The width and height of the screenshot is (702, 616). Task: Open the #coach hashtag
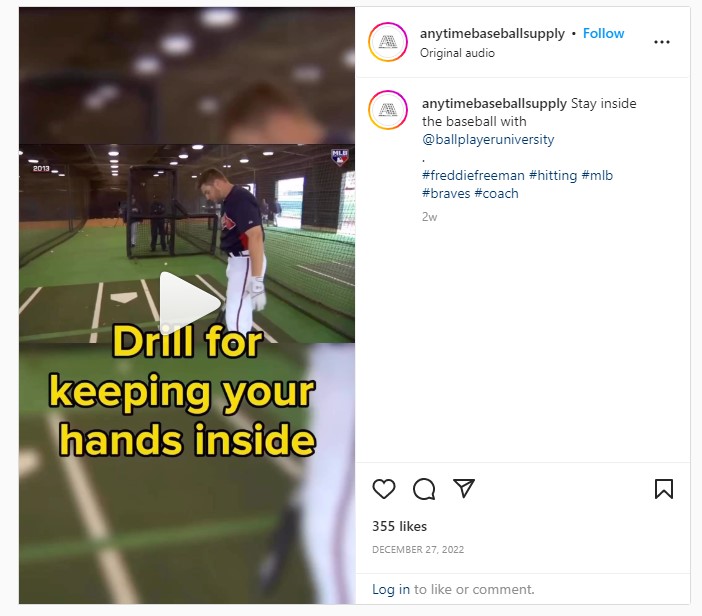496,193
